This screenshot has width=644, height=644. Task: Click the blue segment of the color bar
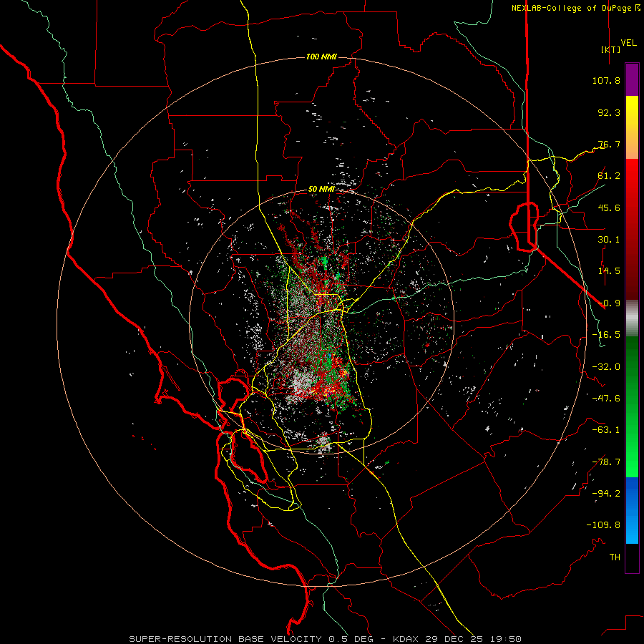click(x=632, y=510)
